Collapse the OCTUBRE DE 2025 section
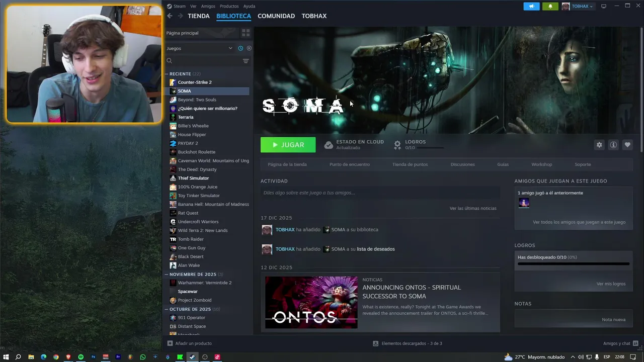The height and width of the screenshot is (362, 644). point(167,309)
